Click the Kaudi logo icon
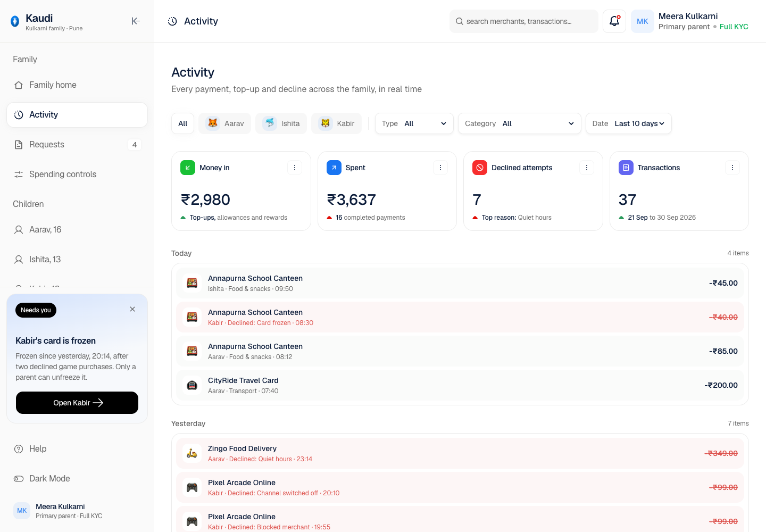766x532 pixels. pos(15,21)
